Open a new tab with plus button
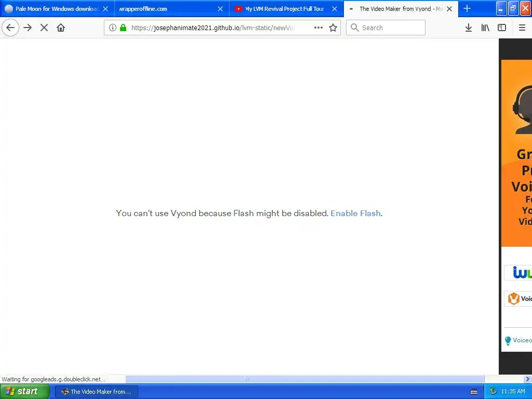The image size is (532, 399). 467,8
